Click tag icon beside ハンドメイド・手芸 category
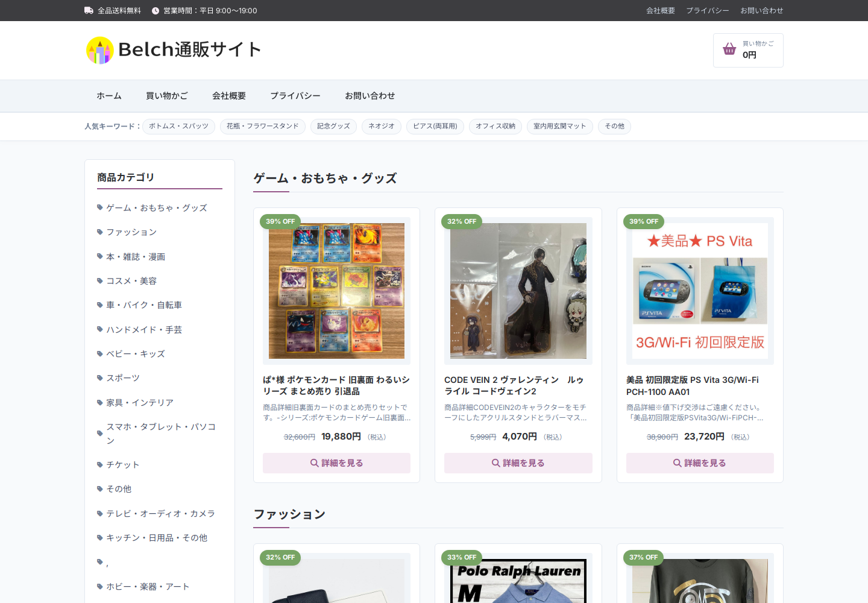The width and height of the screenshot is (868, 603). coord(100,329)
